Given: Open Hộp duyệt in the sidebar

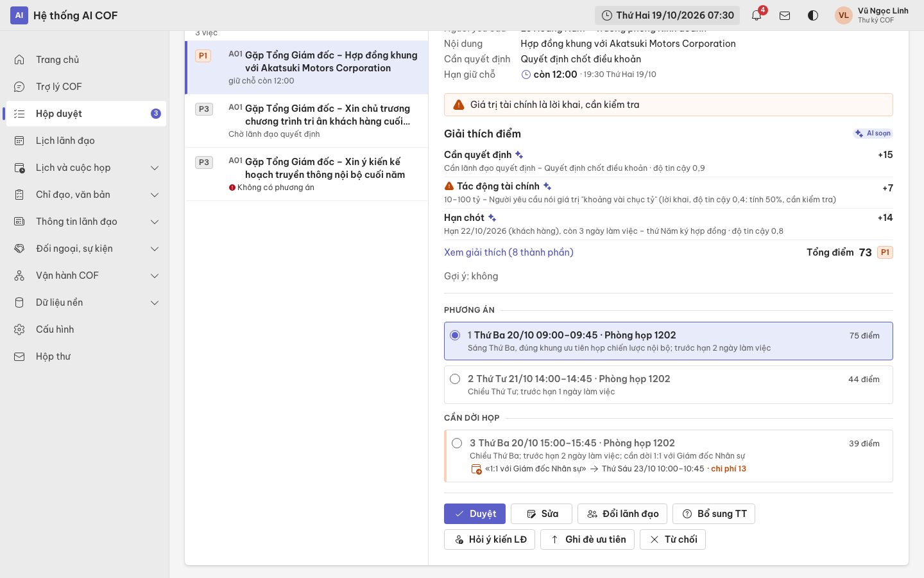Looking at the screenshot, I should click(x=86, y=114).
